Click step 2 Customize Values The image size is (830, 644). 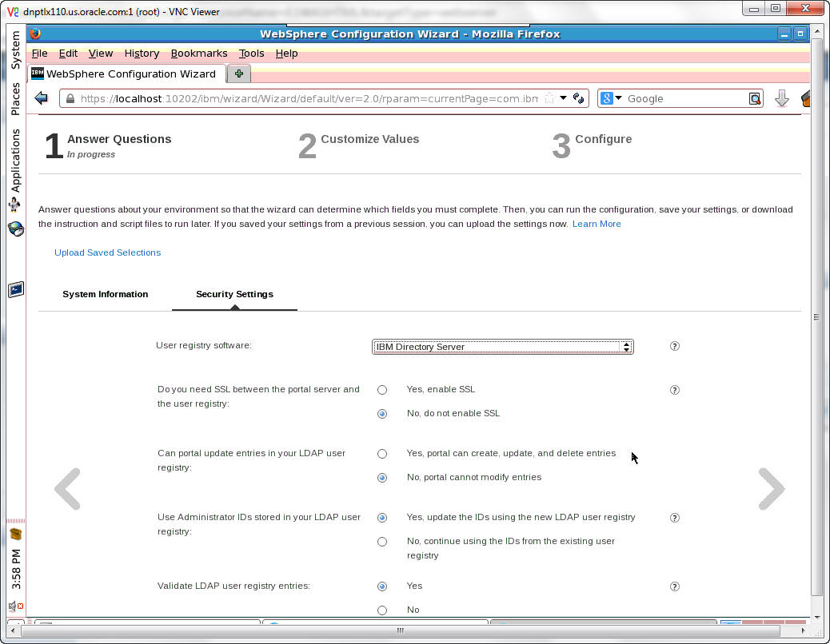pyautogui.click(x=359, y=145)
